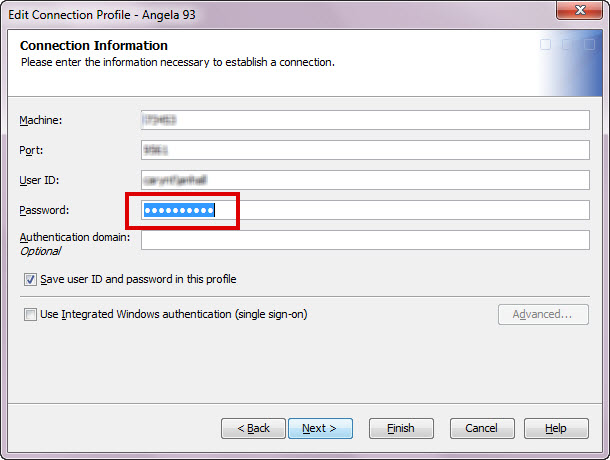Click the Advanced... button
Image resolution: width=610 pixels, height=460 pixels.
click(543, 314)
